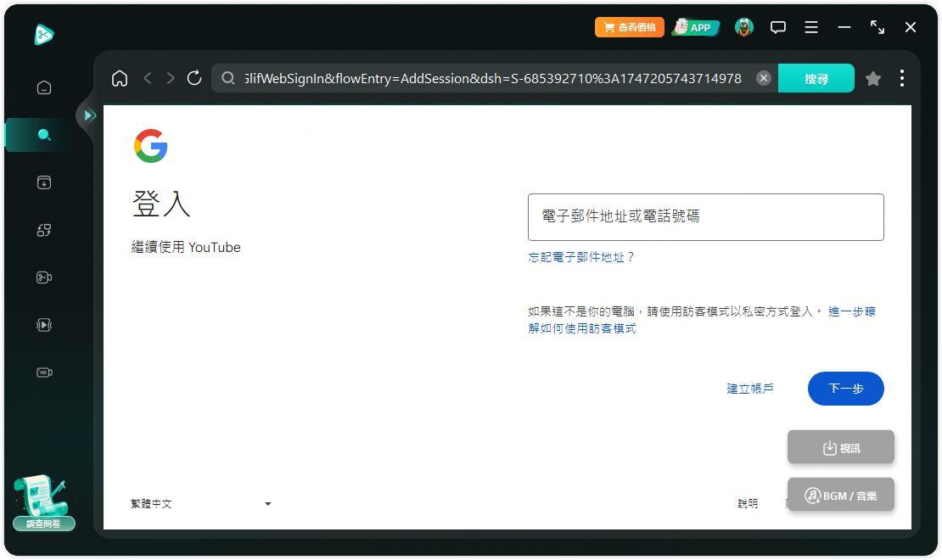Navigate forward in the browser

pos(171,78)
